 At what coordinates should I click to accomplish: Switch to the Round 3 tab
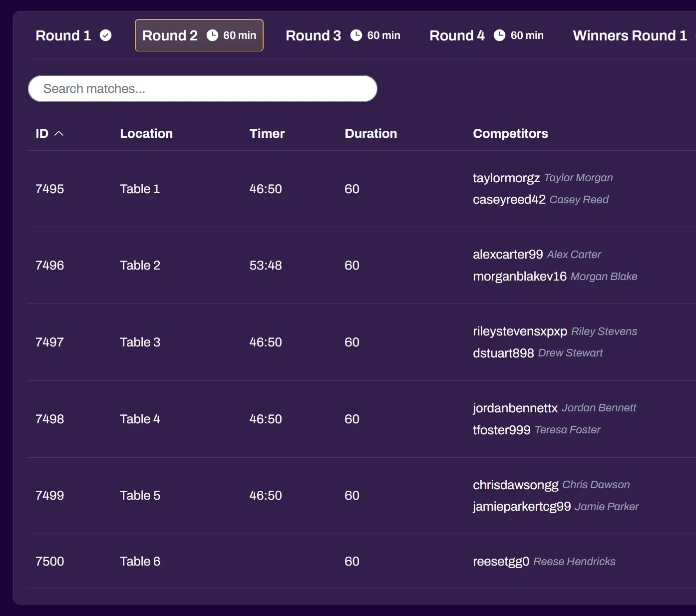(313, 35)
